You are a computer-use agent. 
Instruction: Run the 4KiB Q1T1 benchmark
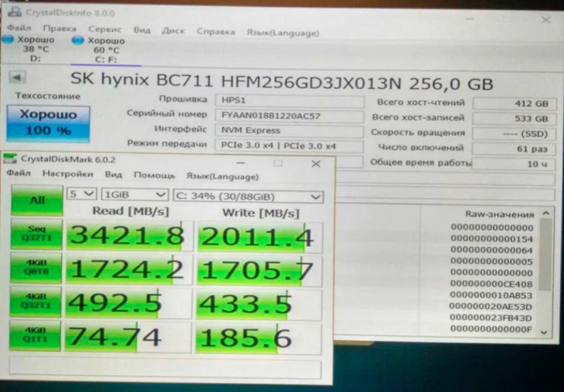point(35,335)
